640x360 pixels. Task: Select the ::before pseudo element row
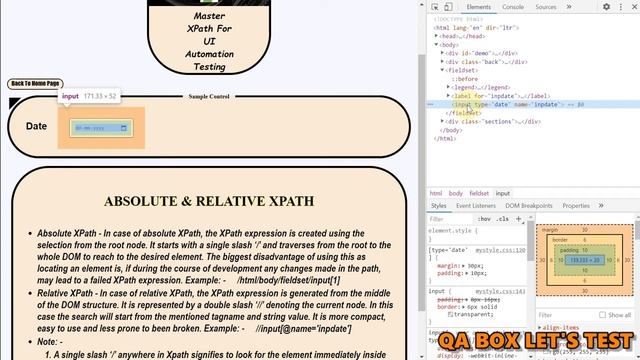coord(465,79)
